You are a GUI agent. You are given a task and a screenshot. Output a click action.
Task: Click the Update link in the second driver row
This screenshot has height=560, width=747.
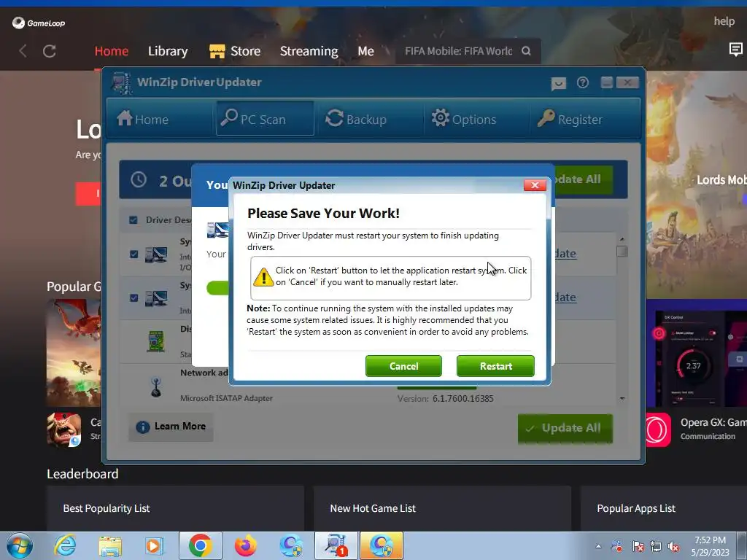565,297
